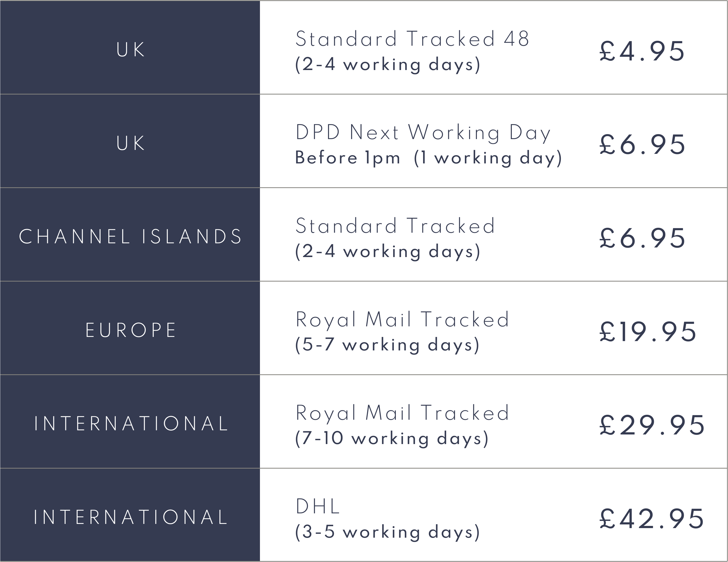
Task: Click Standard Tracked in Channel Islands row
Action: [395, 226]
